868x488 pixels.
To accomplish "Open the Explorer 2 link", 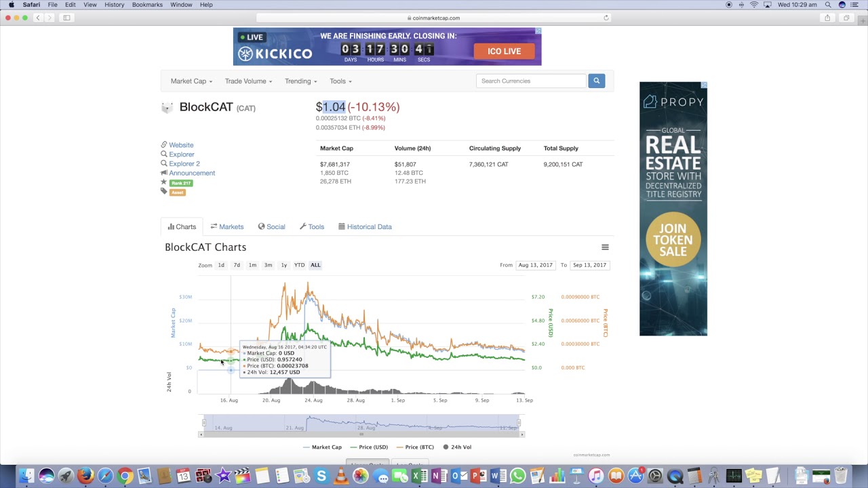I will 184,163.
